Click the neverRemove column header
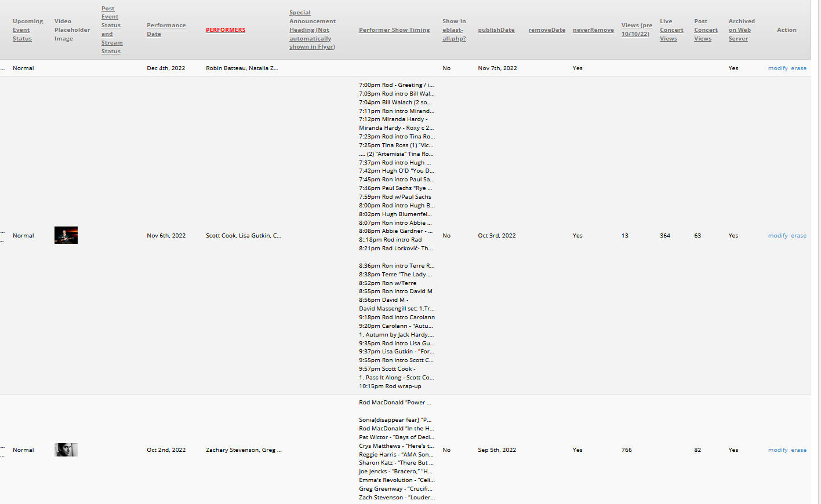The width and height of the screenshot is (821, 504). [593, 30]
